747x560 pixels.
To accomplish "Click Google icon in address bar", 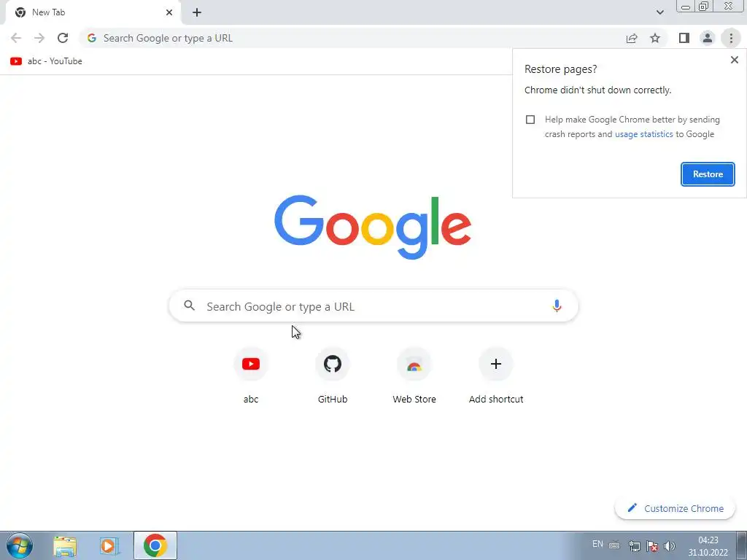I will point(92,38).
